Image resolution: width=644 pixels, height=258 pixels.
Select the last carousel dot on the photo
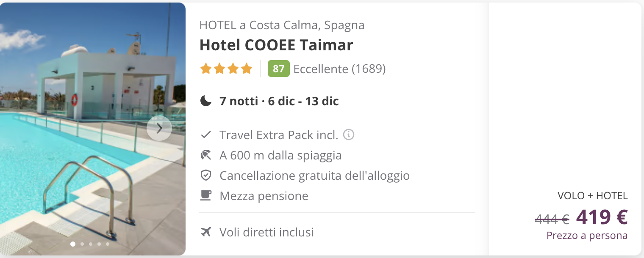click(x=108, y=244)
